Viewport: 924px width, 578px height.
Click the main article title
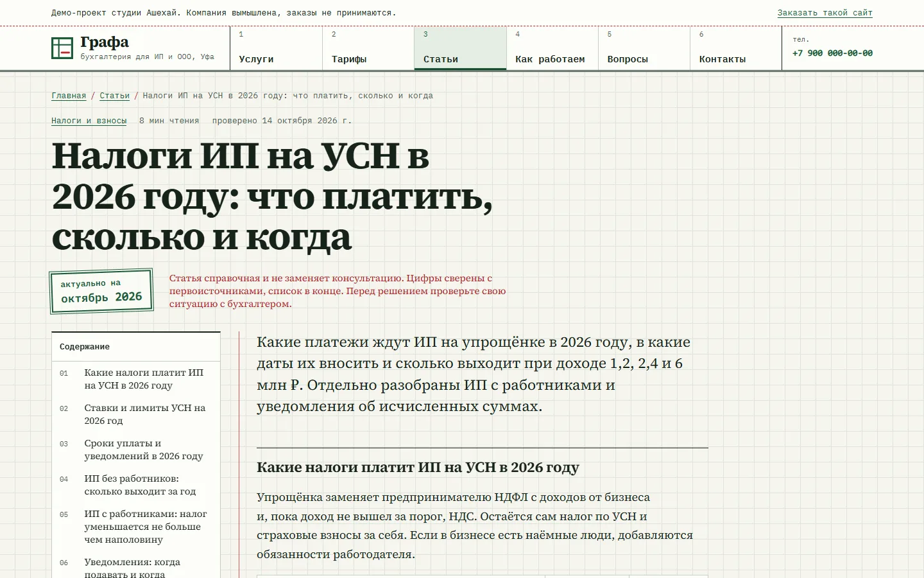coord(272,197)
